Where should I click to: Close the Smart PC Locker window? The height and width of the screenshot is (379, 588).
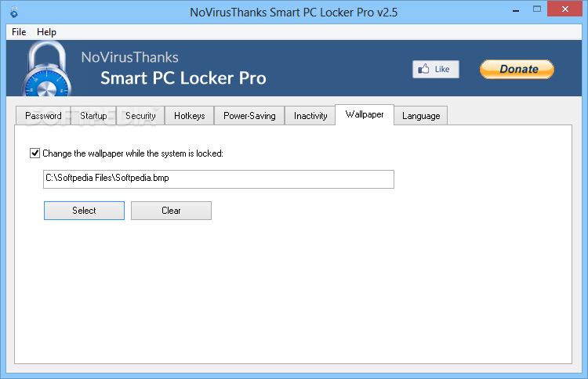pos(564,9)
